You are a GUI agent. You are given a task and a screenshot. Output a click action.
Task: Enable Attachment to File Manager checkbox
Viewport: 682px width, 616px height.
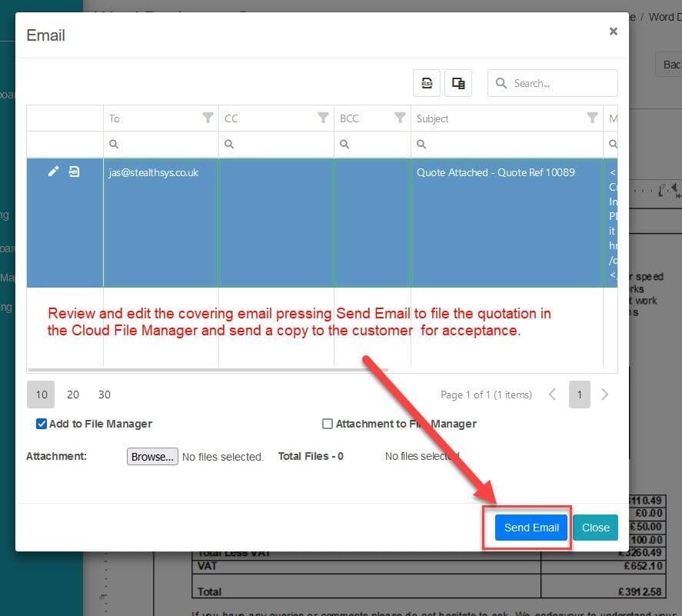[328, 424]
